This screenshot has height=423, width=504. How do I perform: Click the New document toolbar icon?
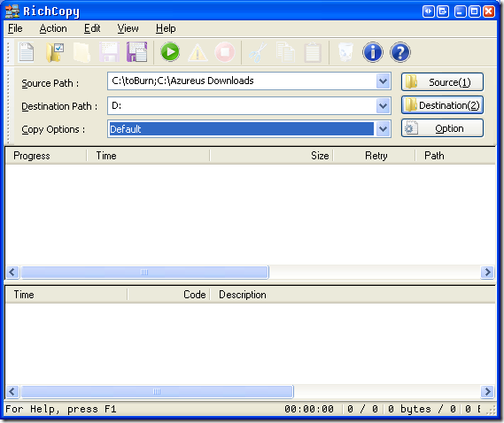click(27, 52)
